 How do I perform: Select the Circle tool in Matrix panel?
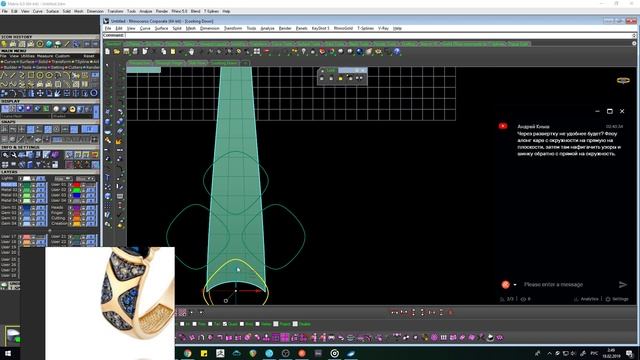coord(40,76)
